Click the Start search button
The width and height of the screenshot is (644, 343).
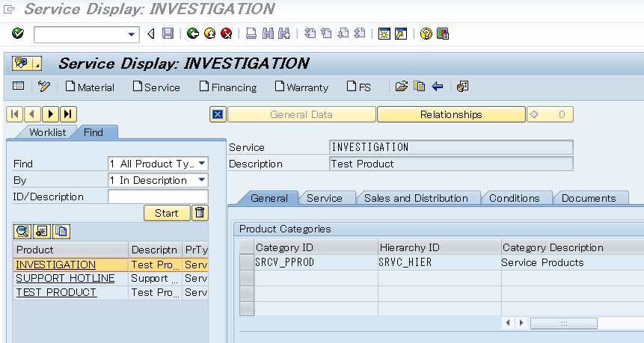pyautogui.click(x=167, y=213)
